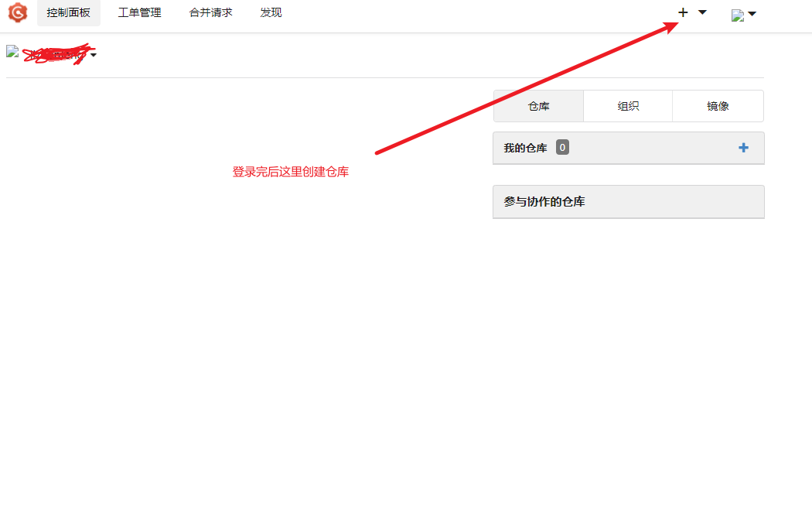Open the create new repository plus icon
This screenshot has height=530, width=812.
click(682, 12)
